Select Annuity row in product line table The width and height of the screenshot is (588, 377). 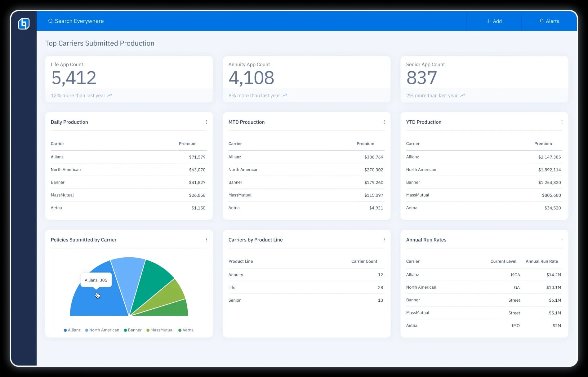(x=306, y=275)
